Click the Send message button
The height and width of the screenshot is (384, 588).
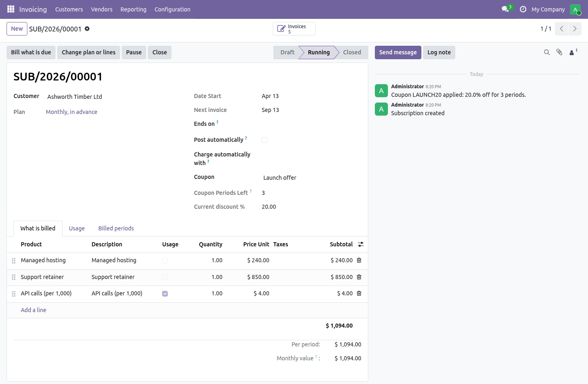click(x=398, y=52)
